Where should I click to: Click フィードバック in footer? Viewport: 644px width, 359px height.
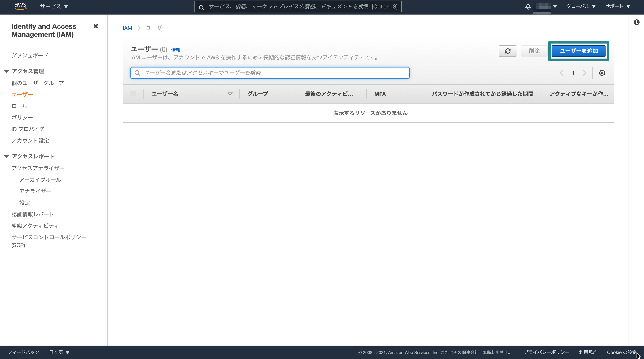(x=24, y=352)
